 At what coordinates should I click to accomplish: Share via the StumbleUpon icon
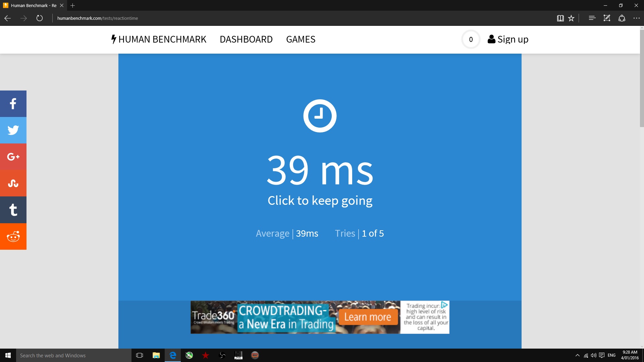(x=13, y=183)
